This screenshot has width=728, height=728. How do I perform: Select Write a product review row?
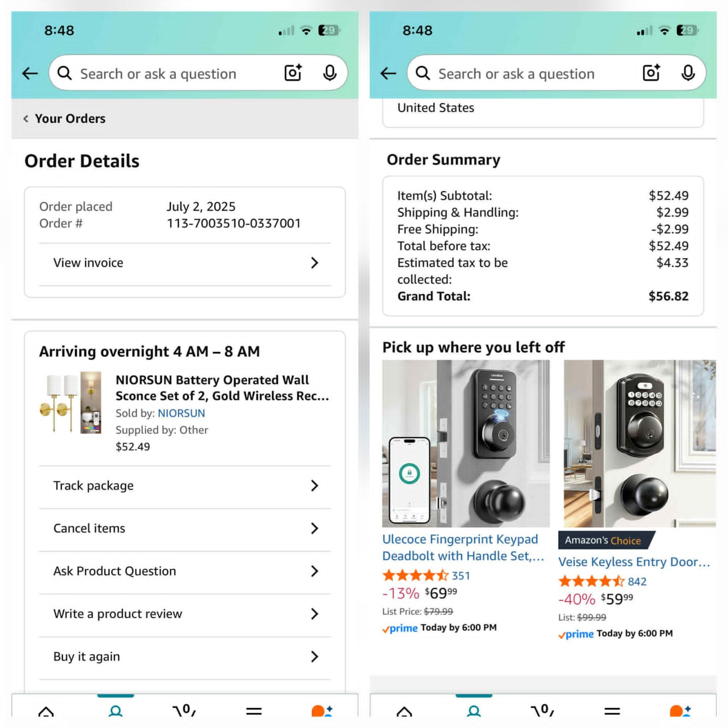click(x=185, y=614)
